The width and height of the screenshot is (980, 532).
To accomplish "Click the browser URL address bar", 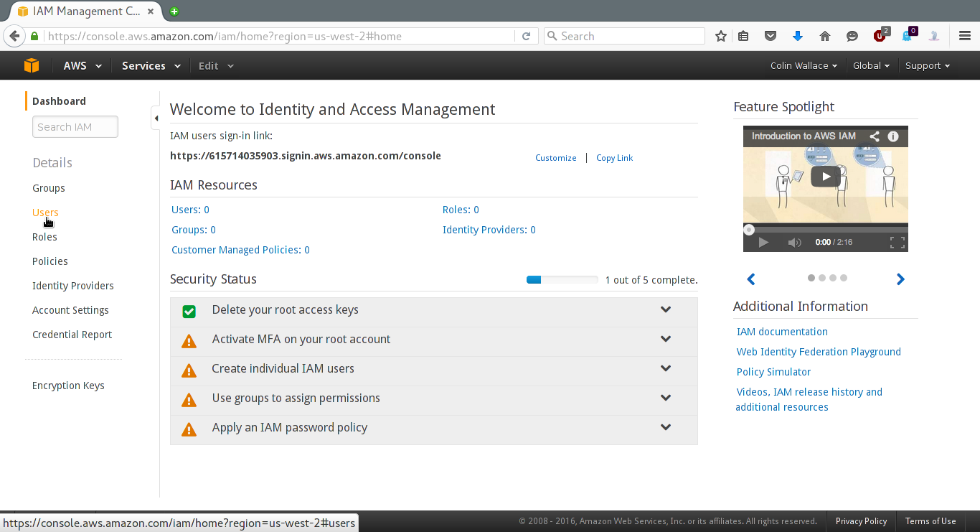I will (280, 36).
